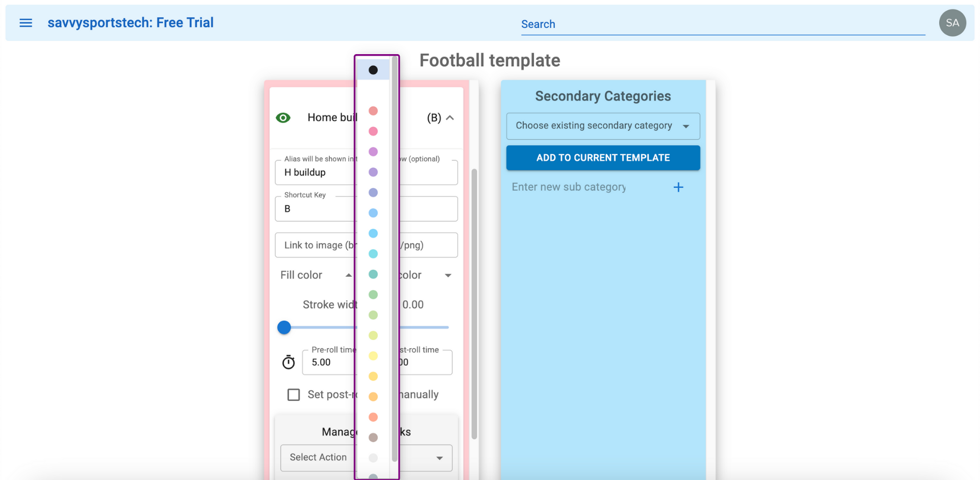Expand the stroke color dropdown arrow
Screen dimensions: 980x480
448,275
